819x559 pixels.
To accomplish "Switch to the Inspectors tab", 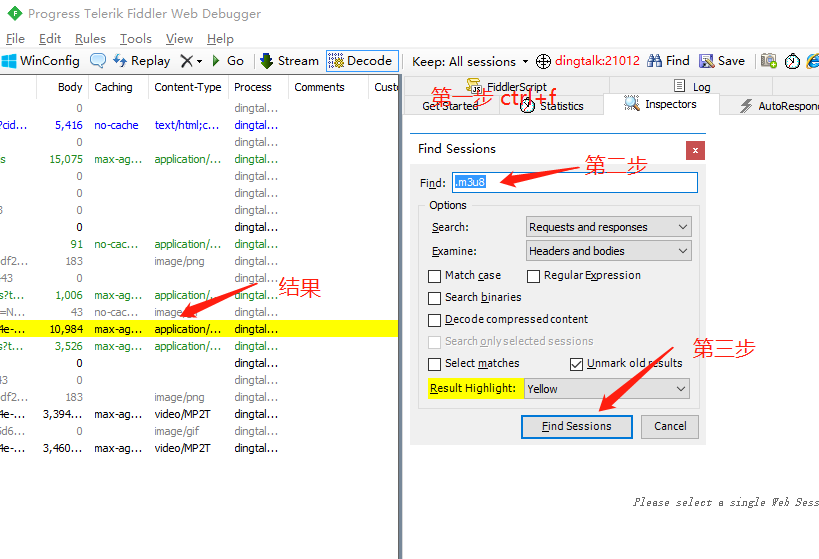I will point(661,104).
